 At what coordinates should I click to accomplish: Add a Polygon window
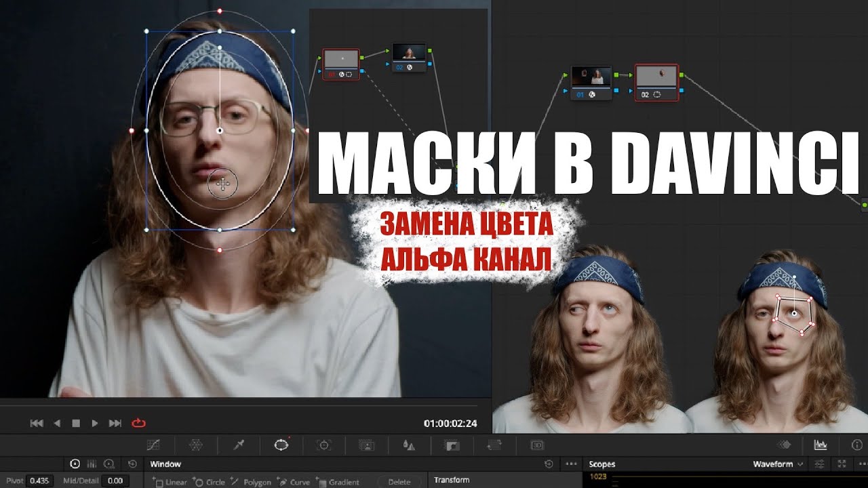(x=251, y=482)
